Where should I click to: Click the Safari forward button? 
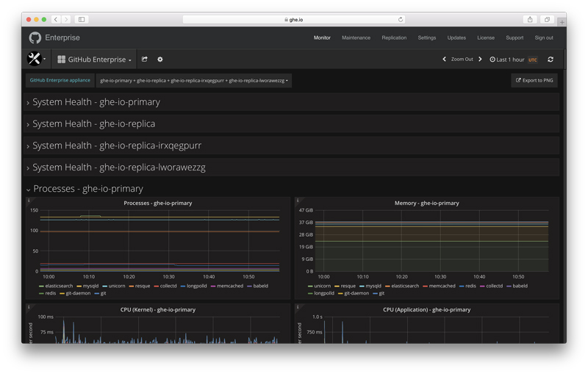[x=66, y=20]
